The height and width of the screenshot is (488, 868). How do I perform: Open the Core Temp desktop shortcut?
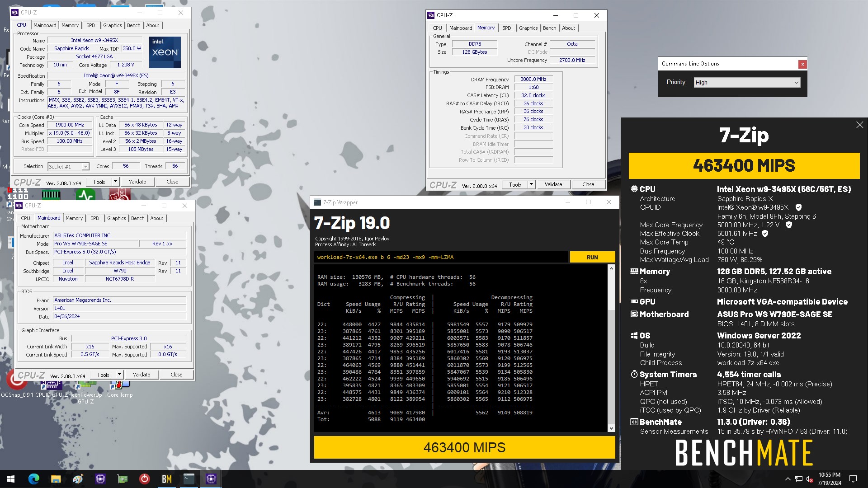tap(120, 389)
